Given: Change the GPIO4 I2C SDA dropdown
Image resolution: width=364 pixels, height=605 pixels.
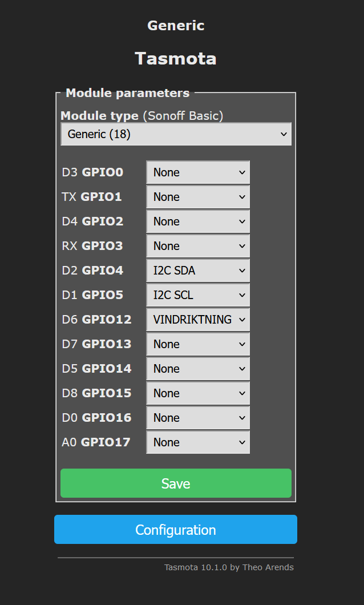Looking at the screenshot, I should pyautogui.click(x=198, y=271).
